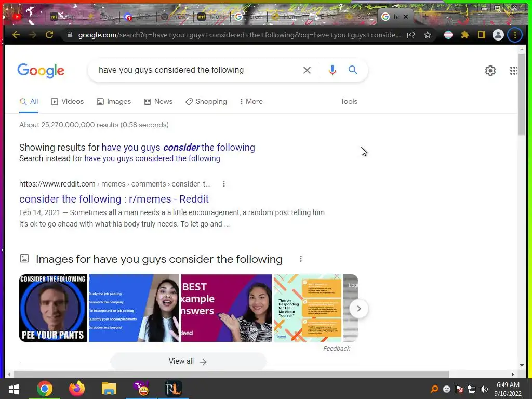The image size is (532, 399).
Task: Open the RL app taskbar icon
Action: [173, 389]
